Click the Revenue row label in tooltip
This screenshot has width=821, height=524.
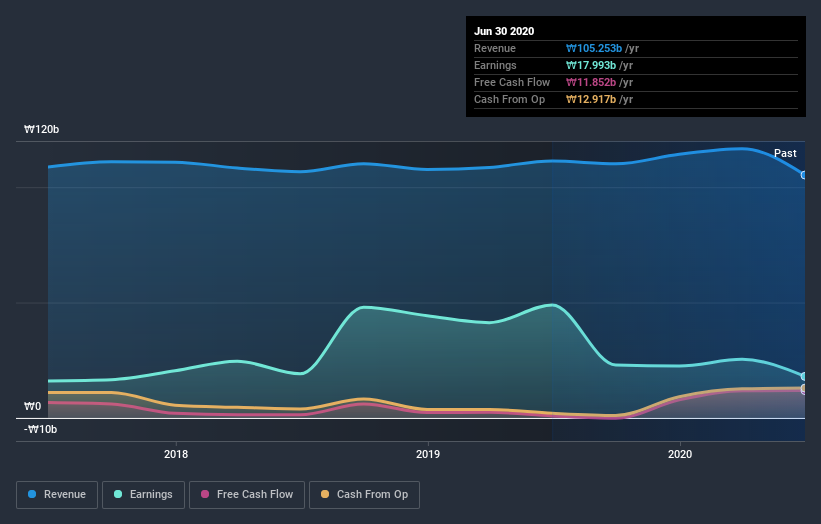[x=495, y=49]
